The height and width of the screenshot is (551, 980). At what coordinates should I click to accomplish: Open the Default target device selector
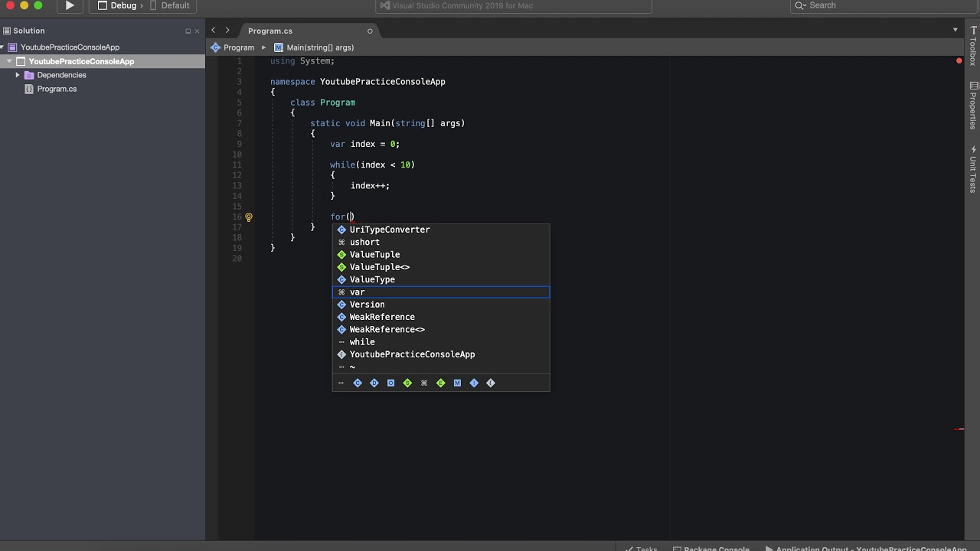point(169,5)
